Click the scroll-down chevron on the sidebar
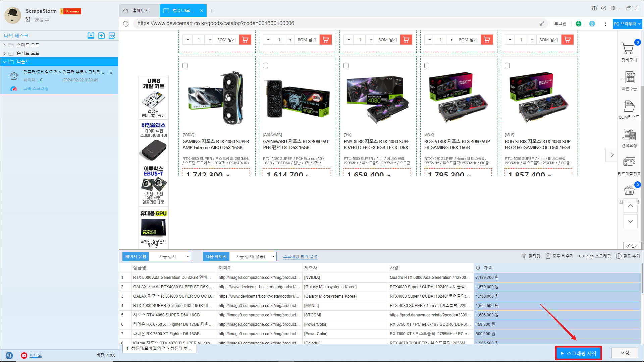 click(x=631, y=221)
